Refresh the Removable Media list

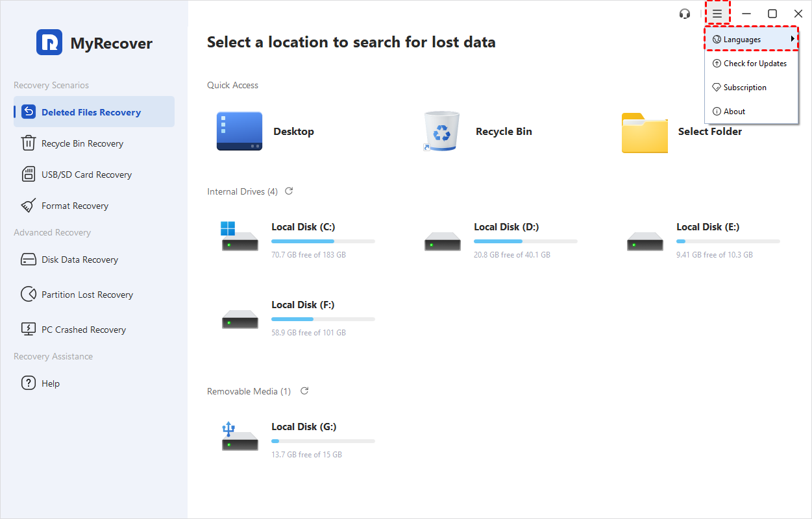tap(304, 391)
